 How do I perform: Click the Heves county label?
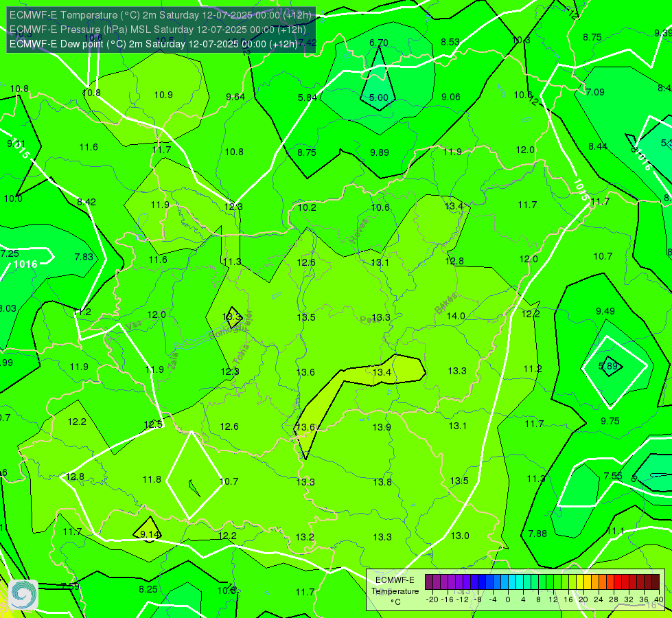359,231
